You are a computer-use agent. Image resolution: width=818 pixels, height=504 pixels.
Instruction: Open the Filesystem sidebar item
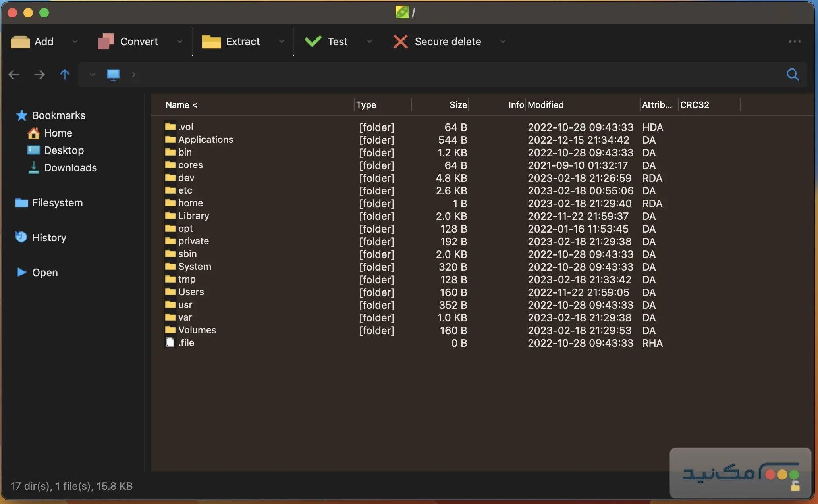tap(57, 203)
